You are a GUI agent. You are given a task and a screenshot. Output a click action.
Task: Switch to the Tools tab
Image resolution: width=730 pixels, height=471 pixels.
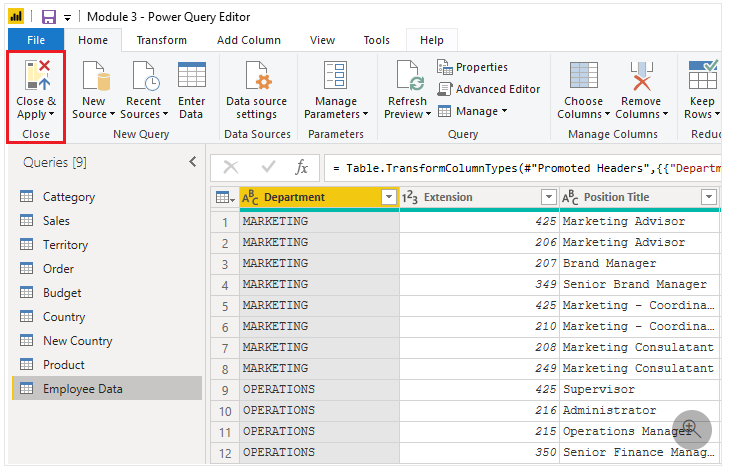[x=376, y=40]
